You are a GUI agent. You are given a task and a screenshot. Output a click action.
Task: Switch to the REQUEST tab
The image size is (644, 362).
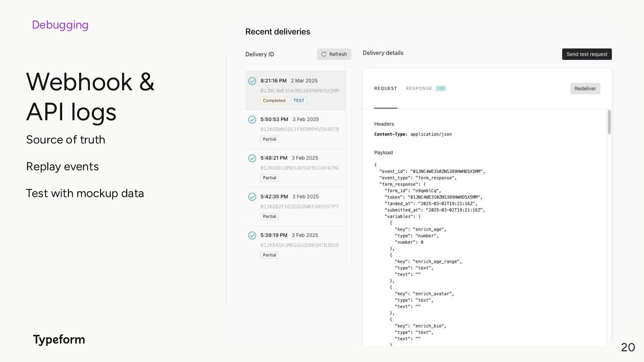click(x=386, y=88)
